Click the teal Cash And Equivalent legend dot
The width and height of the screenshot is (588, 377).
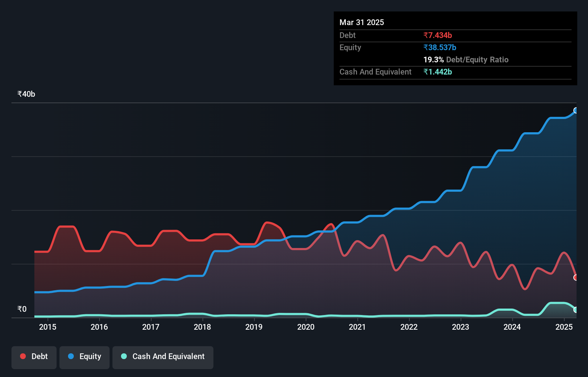(124, 356)
